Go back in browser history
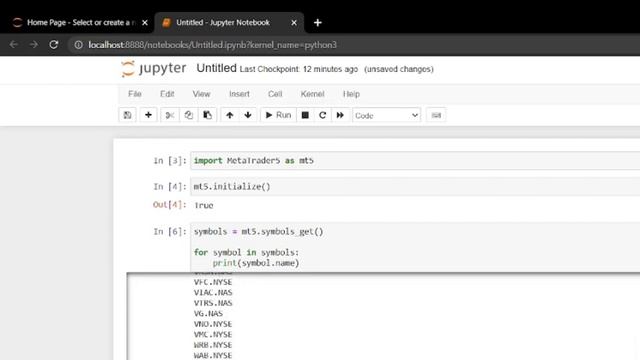Screen dimensions: 640x360 (x=14, y=45)
